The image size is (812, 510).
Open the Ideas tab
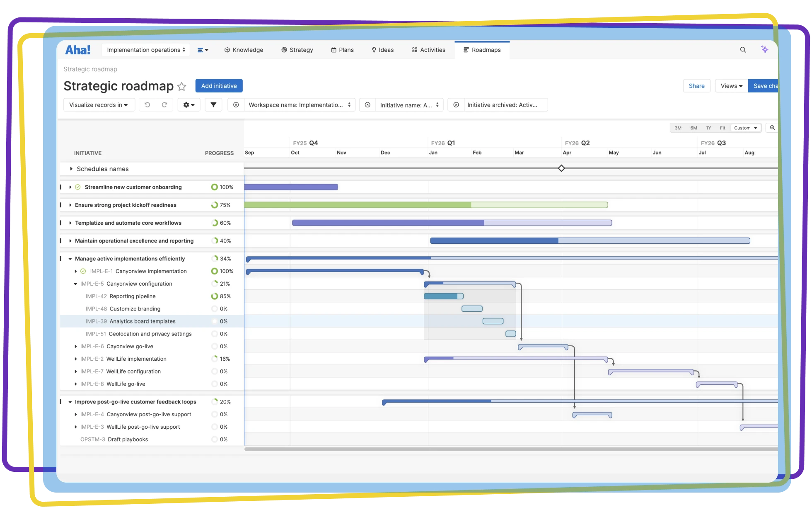pyautogui.click(x=382, y=50)
